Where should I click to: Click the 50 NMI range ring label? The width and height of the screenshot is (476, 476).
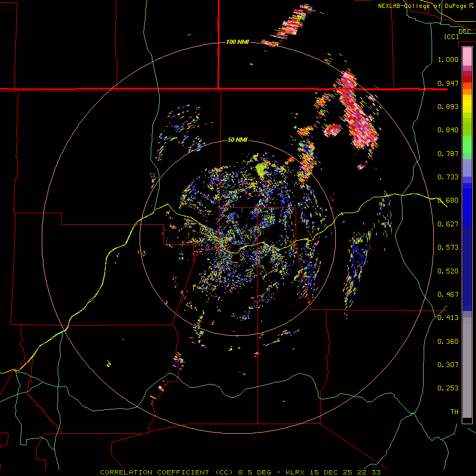[237, 140]
